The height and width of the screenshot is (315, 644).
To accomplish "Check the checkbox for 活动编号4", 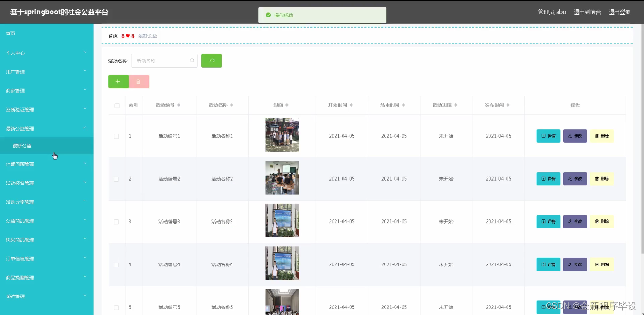I will (x=116, y=264).
